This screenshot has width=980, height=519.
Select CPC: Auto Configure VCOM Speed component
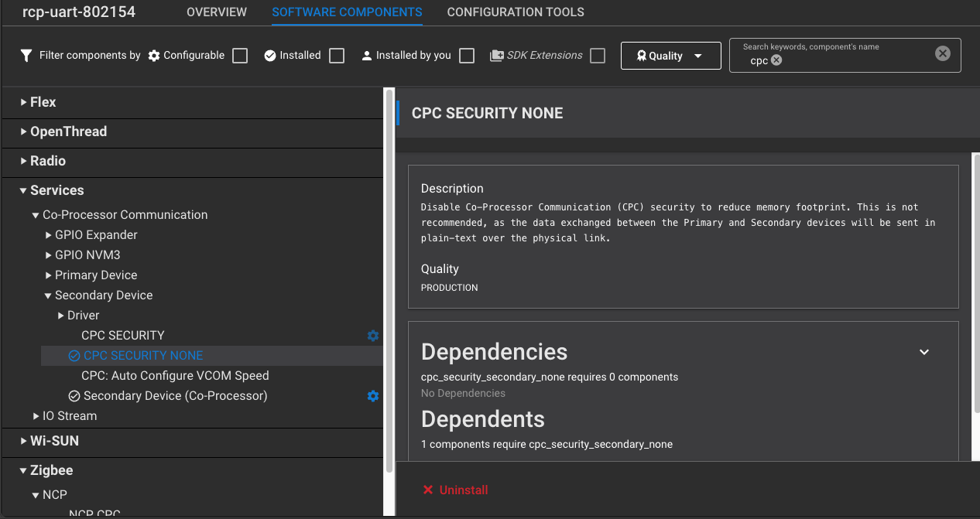pos(175,376)
